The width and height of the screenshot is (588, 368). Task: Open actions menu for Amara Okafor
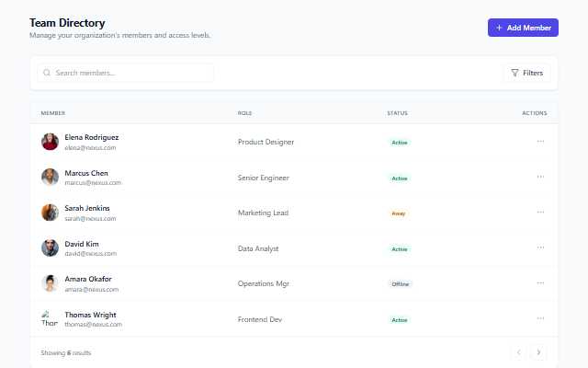pos(540,283)
